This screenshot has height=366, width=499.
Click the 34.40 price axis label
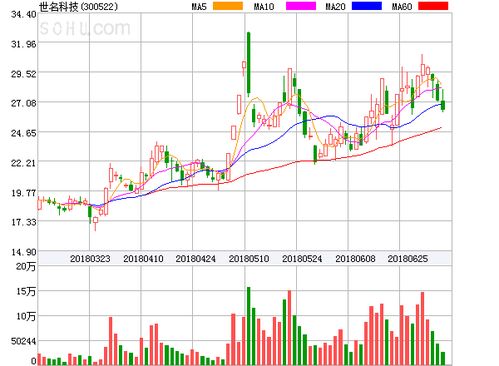23,14
